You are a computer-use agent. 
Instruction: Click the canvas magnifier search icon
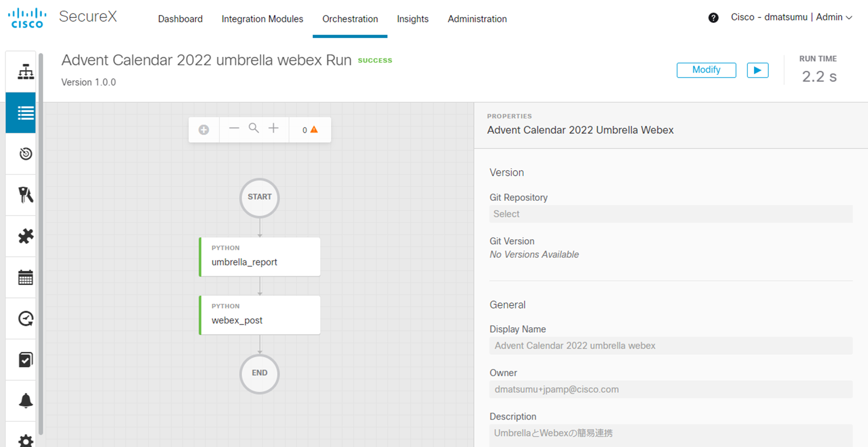click(254, 128)
